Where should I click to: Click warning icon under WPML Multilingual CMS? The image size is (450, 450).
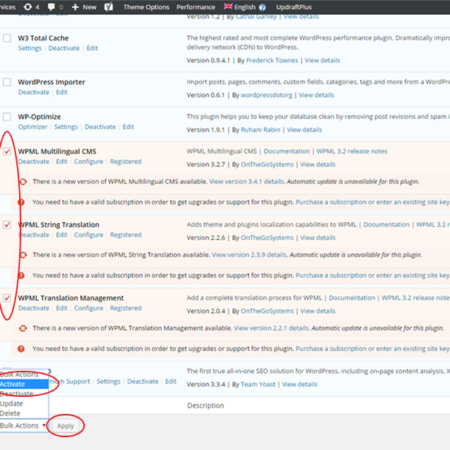tap(21, 202)
